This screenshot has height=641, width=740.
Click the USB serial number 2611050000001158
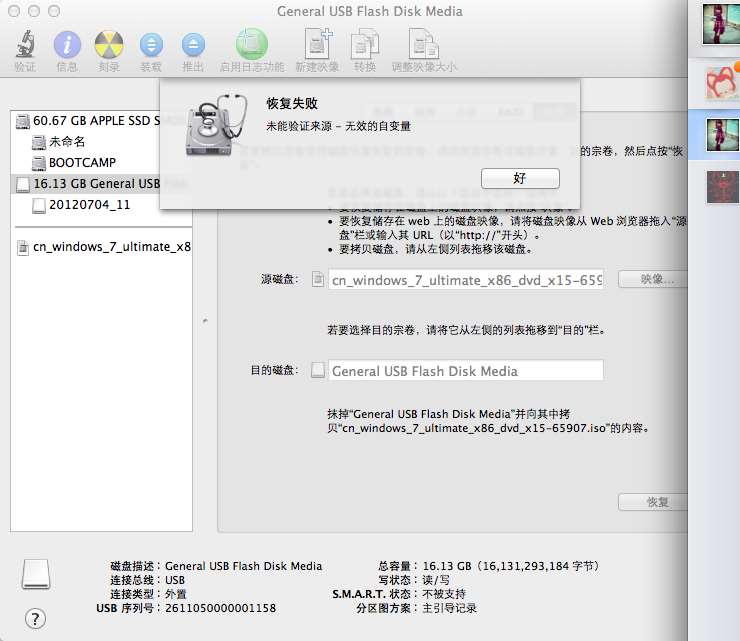[220, 608]
